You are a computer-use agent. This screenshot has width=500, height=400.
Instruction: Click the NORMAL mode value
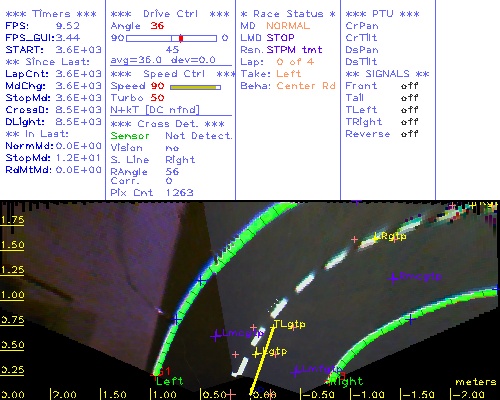click(288, 26)
